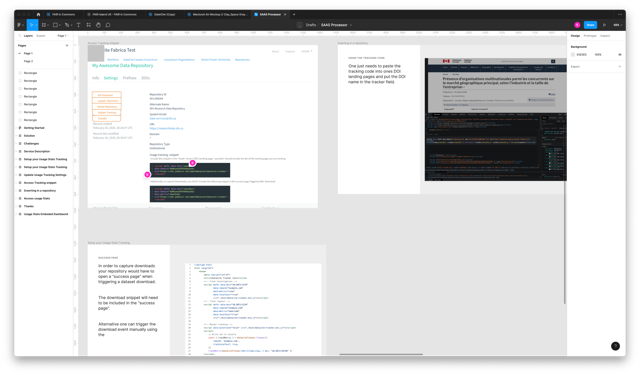
Task: Click the file owner avatar beside Drafts
Action: [300, 25]
